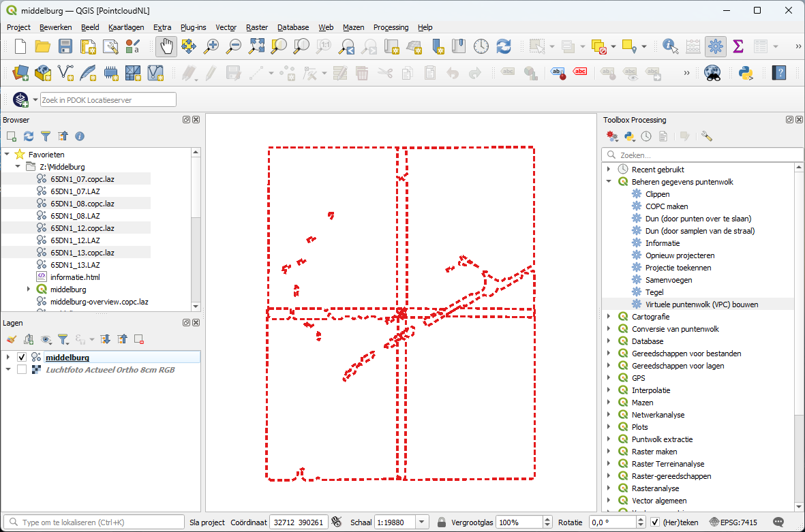Open the Schaal dropdown

click(421, 522)
